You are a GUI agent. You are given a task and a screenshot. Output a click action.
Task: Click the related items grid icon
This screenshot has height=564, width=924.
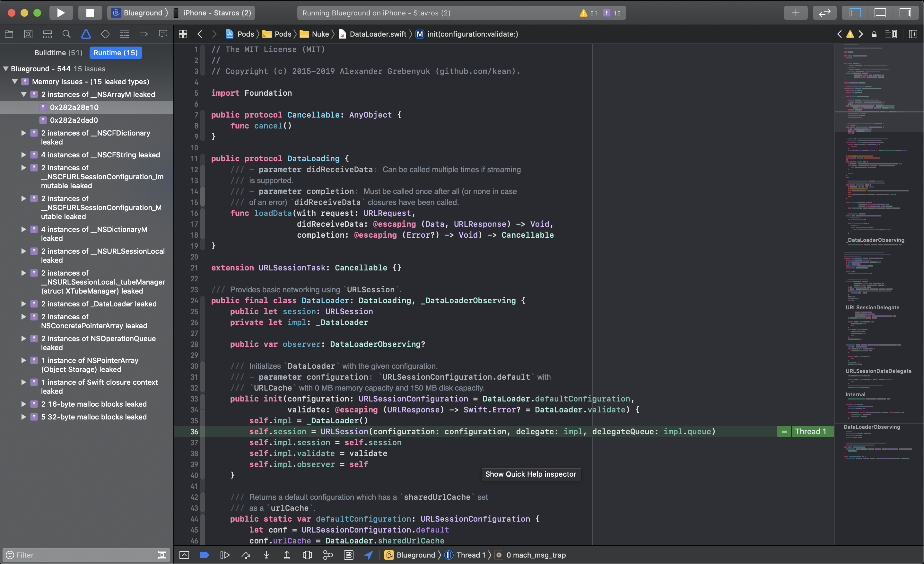pyautogui.click(x=183, y=34)
